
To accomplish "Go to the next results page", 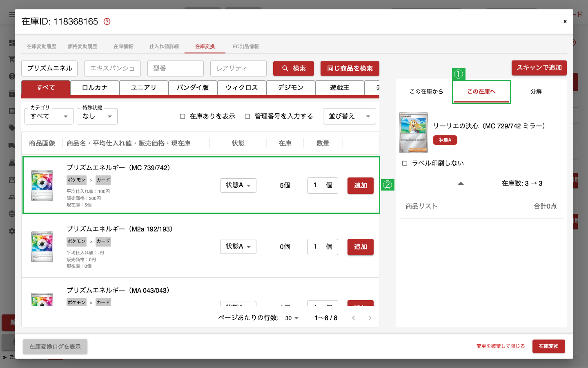I will 370,318.
